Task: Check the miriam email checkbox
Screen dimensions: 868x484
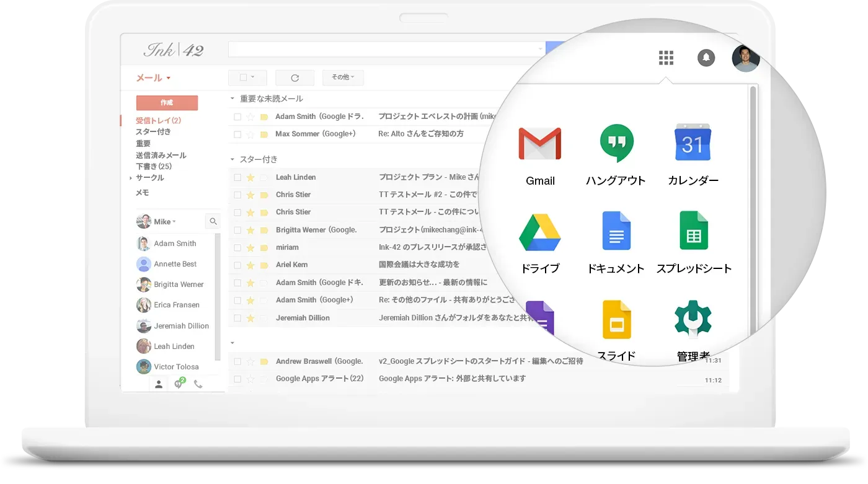Action: point(237,247)
